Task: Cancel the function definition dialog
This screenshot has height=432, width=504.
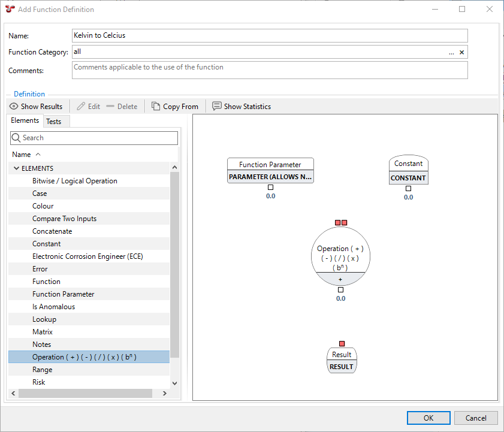Action: point(476,418)
